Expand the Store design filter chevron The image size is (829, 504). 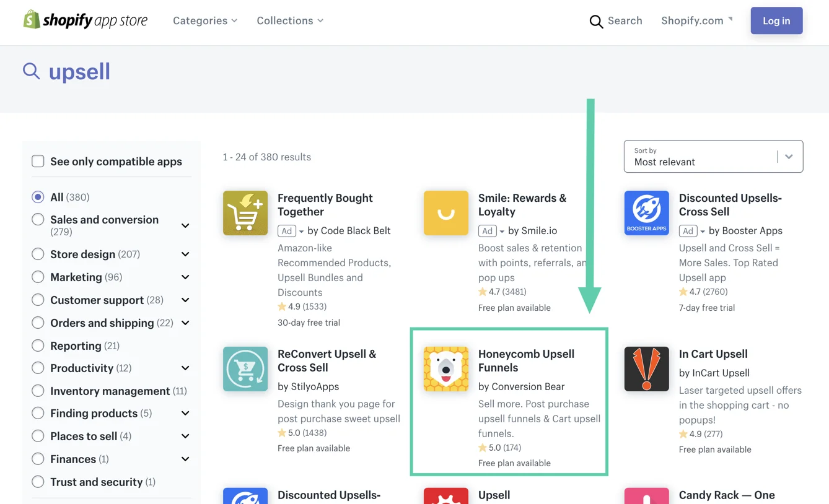pos(185,254)
